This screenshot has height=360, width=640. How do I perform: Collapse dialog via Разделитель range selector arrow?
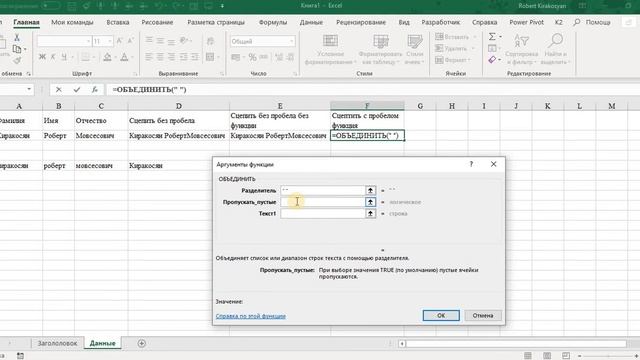coord(370,191)
